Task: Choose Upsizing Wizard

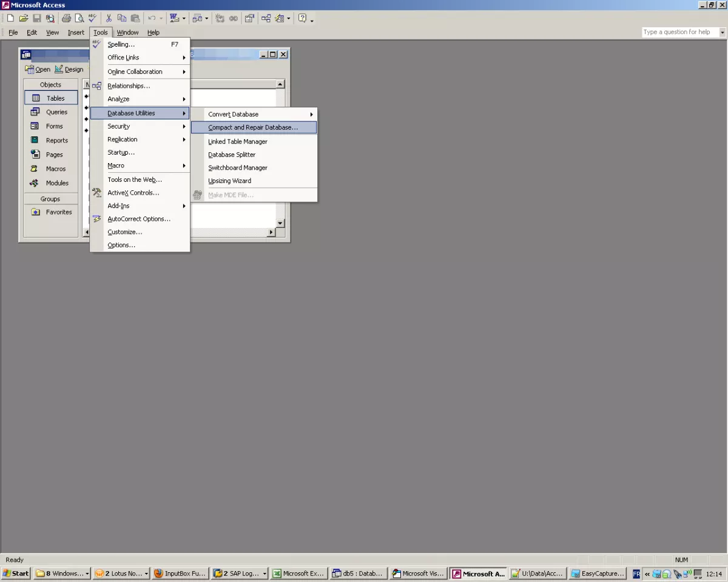Action: pos(254,181)
